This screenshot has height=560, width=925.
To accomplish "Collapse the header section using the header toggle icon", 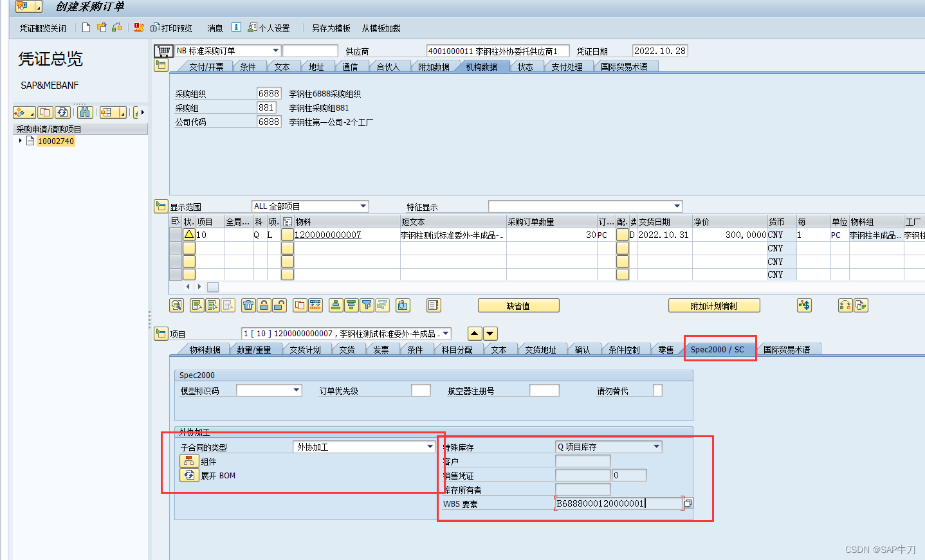I will click(161, 65).
